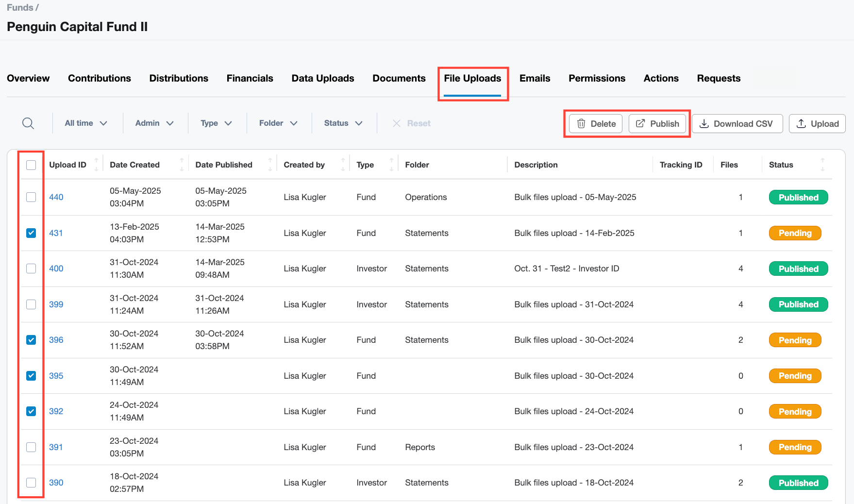Open the Type filter dropdown
Screen dimensions: 854x504
[x=216, y=123]
